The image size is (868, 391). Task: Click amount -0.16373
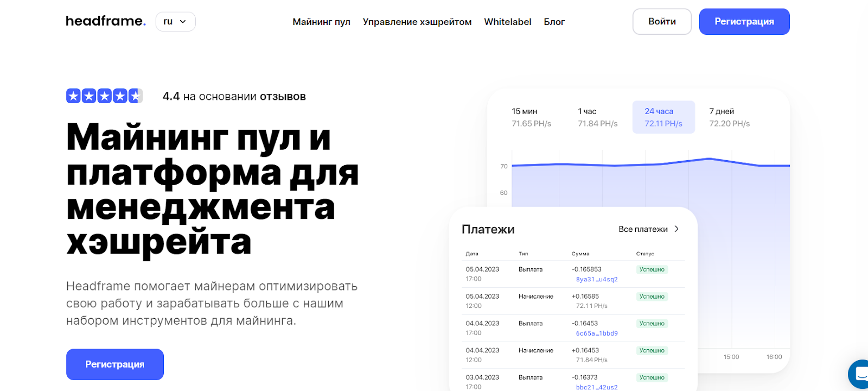tap(584, 377)
